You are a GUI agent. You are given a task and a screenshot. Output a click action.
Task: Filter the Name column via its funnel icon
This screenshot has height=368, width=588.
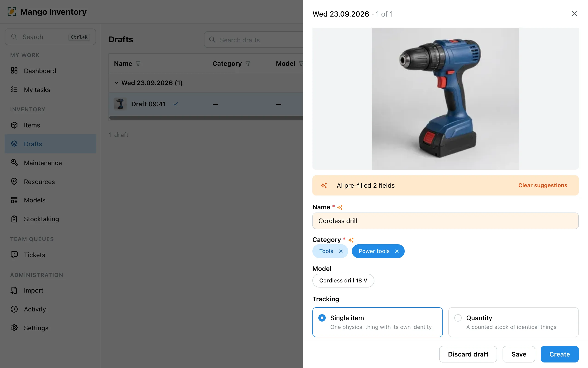[x=138, y=64]
